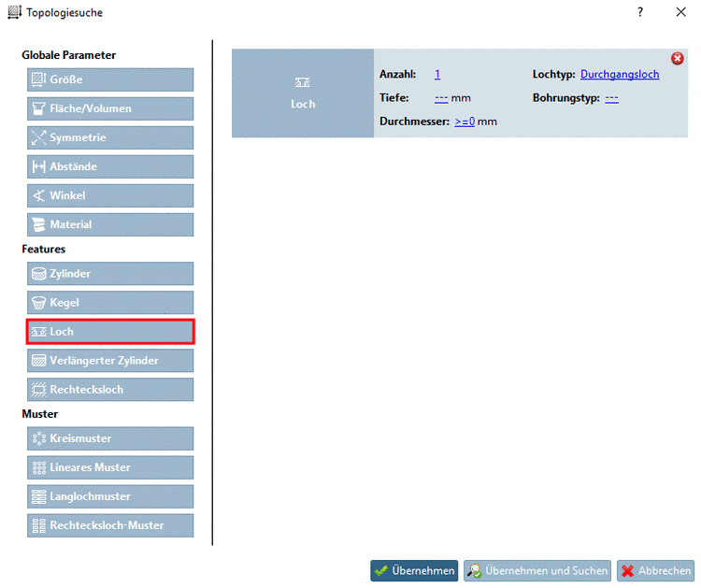This screenshot has height=588, width=701.
Task: Click Übernehmen und Suchen button
Action: coord(537,571)
